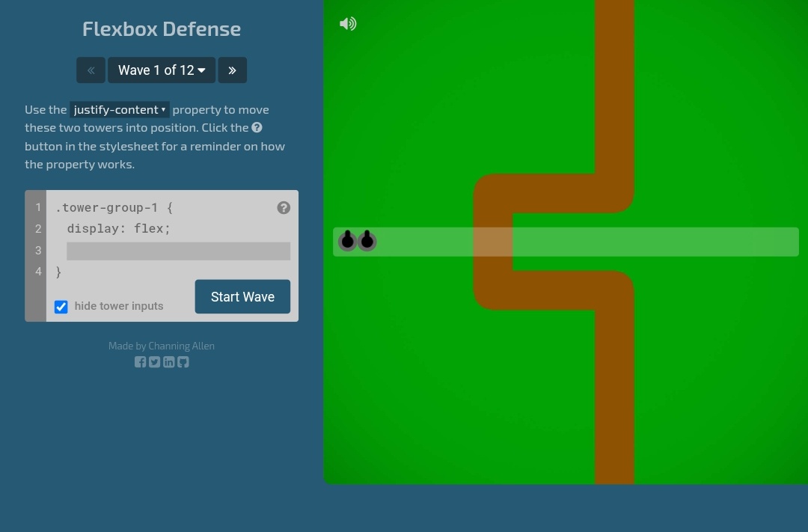Screen dimensions: 808x532
Task: Open the LinkedIn icon link
Action: click(168, 362)
